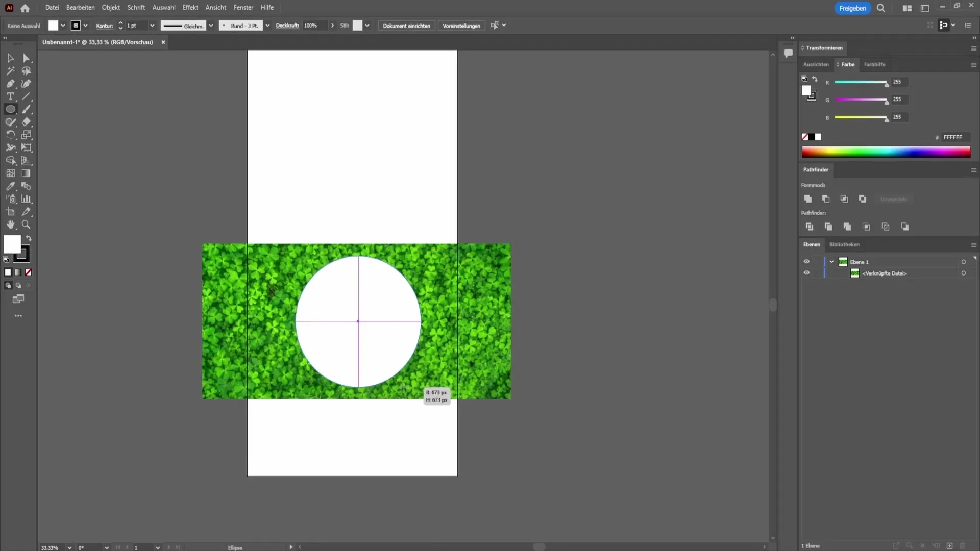Select the Direct Selection tool

click(x=26, y=58)
